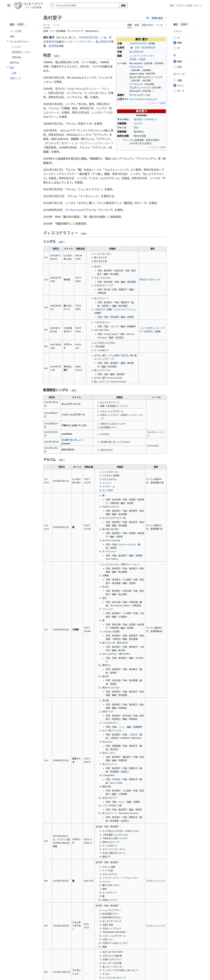Jump to 配信限定シングル in contents sidebar

point(21,52)
